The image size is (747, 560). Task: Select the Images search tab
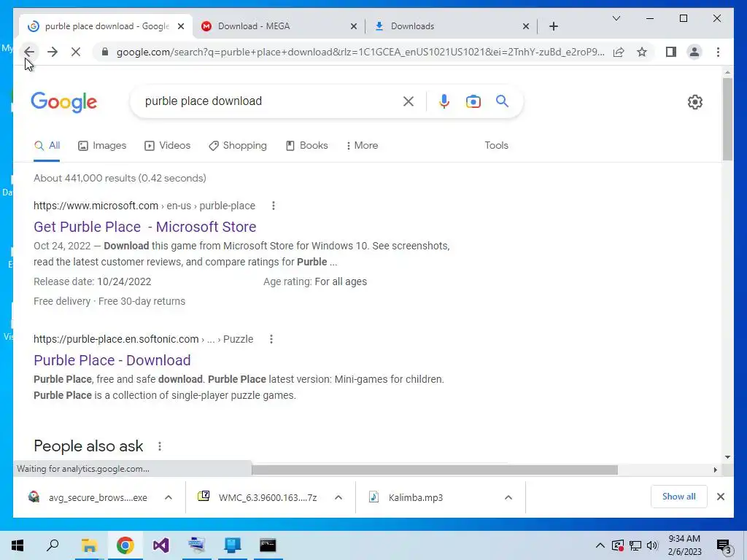point(102,145)
